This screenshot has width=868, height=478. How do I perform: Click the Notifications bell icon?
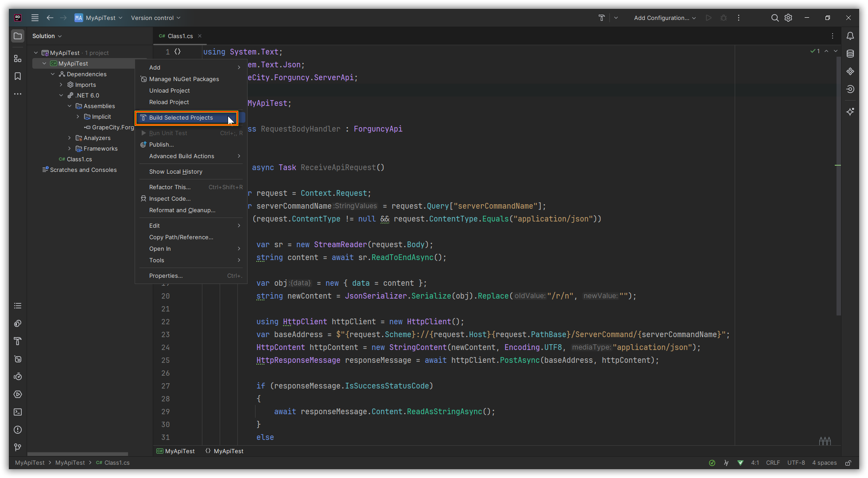coord(850,36)
